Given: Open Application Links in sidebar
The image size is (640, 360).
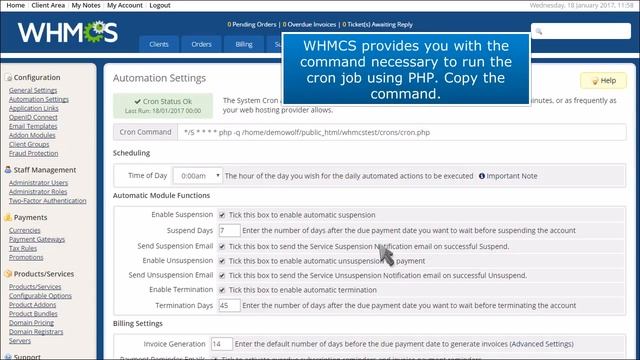Looking at the screenshot, I should tap(34, 108).
